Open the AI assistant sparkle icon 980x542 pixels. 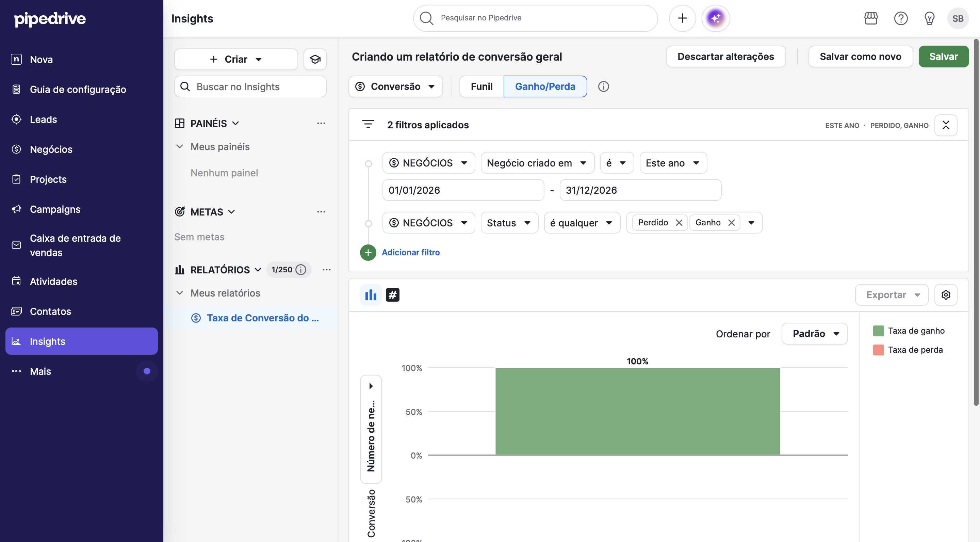coord(715,18)
